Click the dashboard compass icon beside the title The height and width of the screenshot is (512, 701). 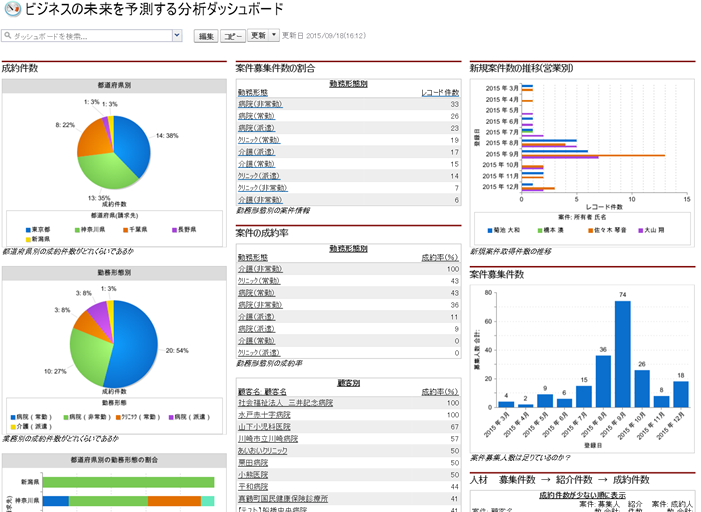12,10
